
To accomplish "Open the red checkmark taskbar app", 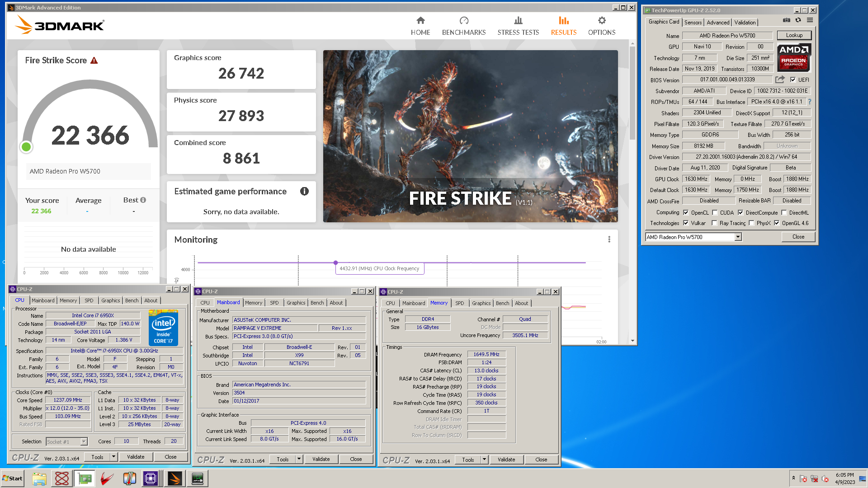I will (x=107, y=479).
